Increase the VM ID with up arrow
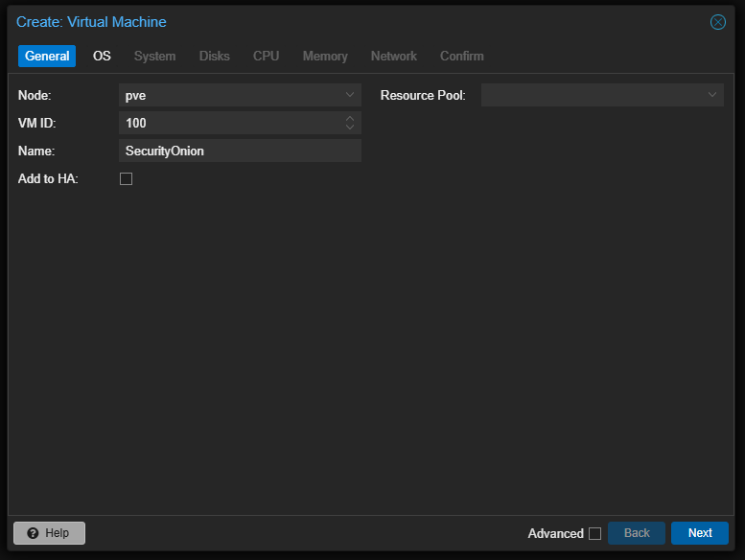The width and height of the screenshot is (745, 560). 350,119
